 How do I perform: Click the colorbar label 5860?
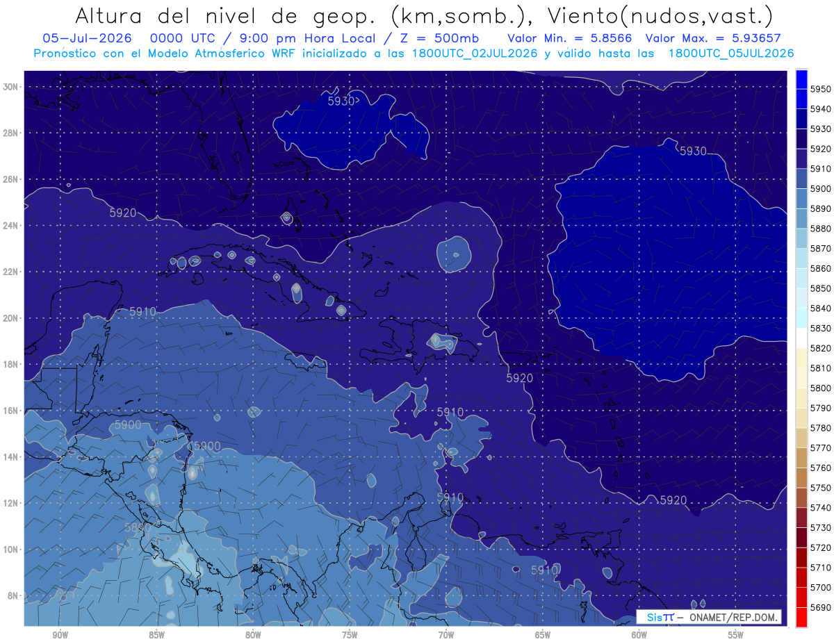[x=820, y=268]
